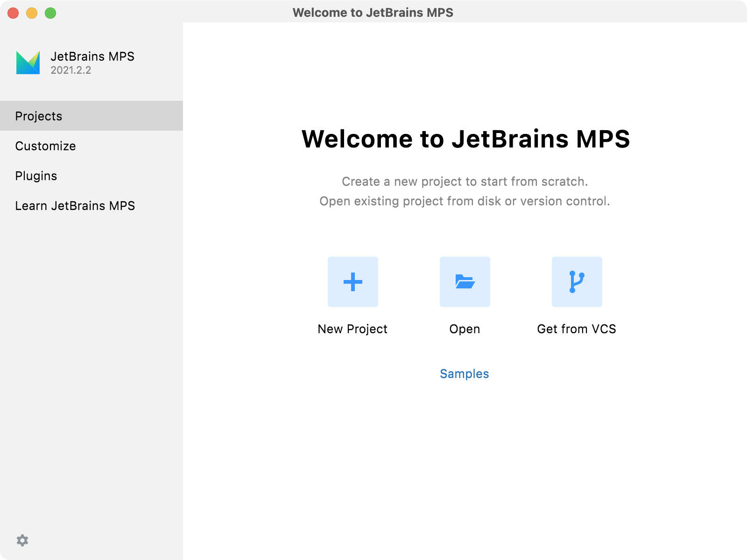This screenshot has height=560, width=747.
Task: Click the Get from VCS label
Action: pos(577,329)
